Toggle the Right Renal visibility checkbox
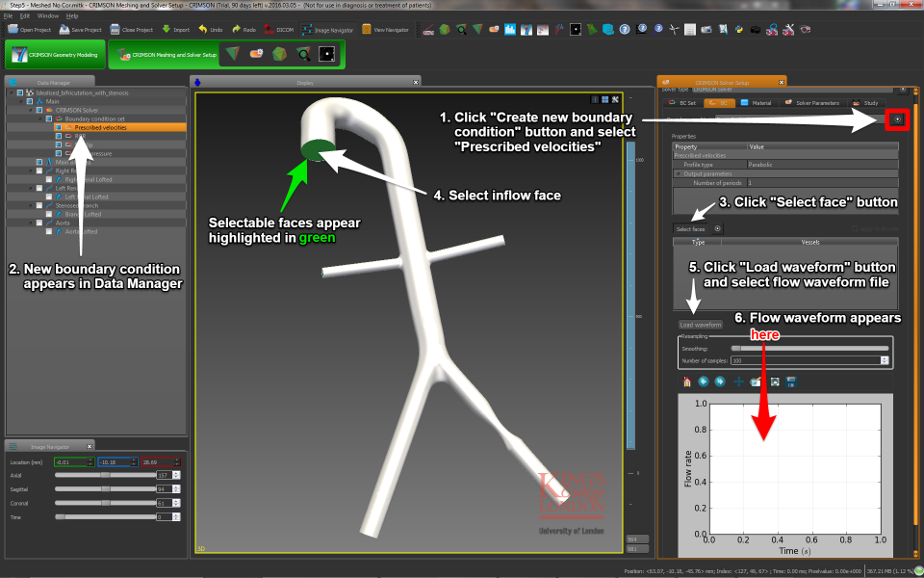This screenshot has height=578, width=924. (x=38, y=171)
